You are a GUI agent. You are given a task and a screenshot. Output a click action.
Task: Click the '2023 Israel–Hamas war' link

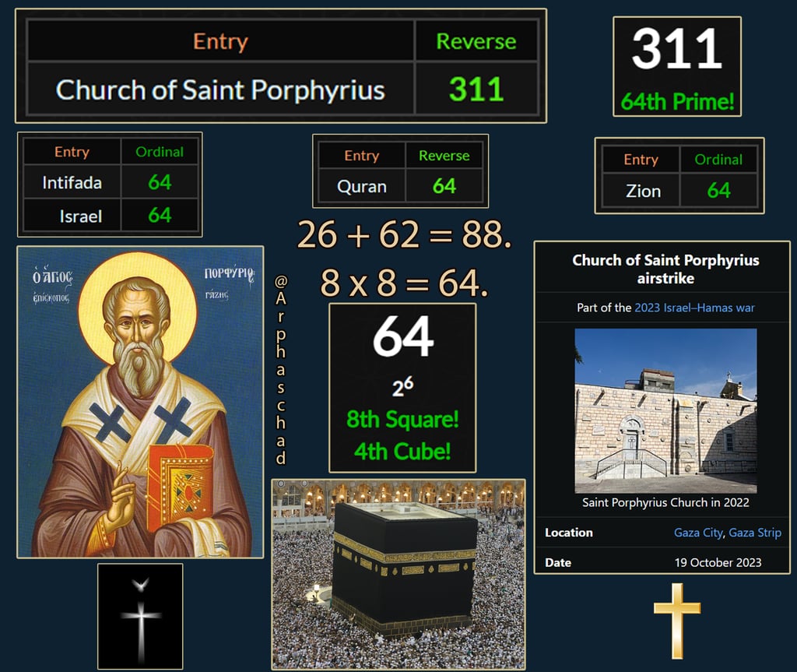tap(694, 308)
